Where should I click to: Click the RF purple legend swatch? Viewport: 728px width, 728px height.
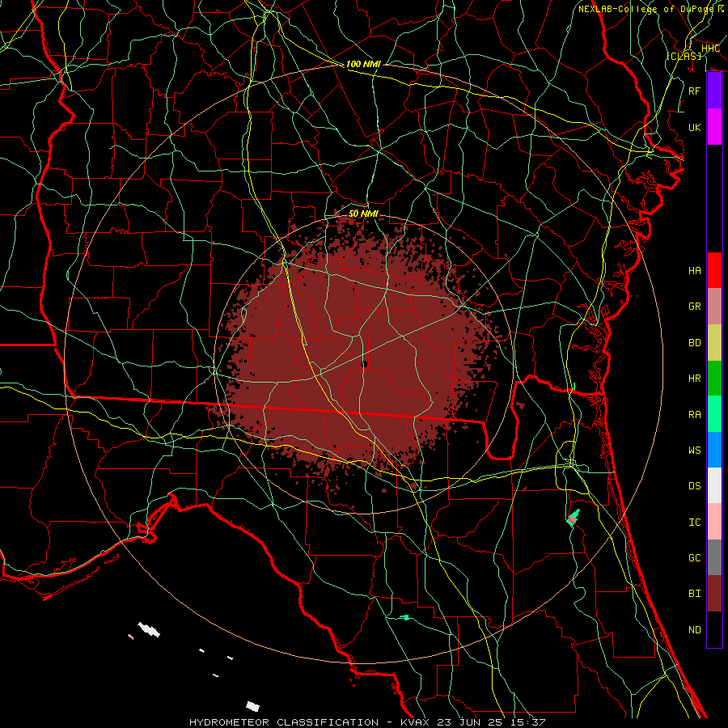(714, 91)
